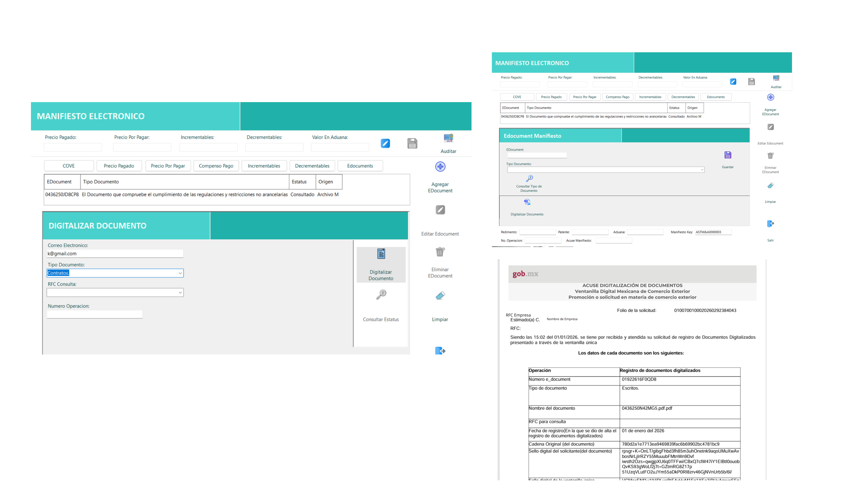This screenshot has height=488, width=868.
Task: Switch to the COVE tab
Action: point(69,166)
